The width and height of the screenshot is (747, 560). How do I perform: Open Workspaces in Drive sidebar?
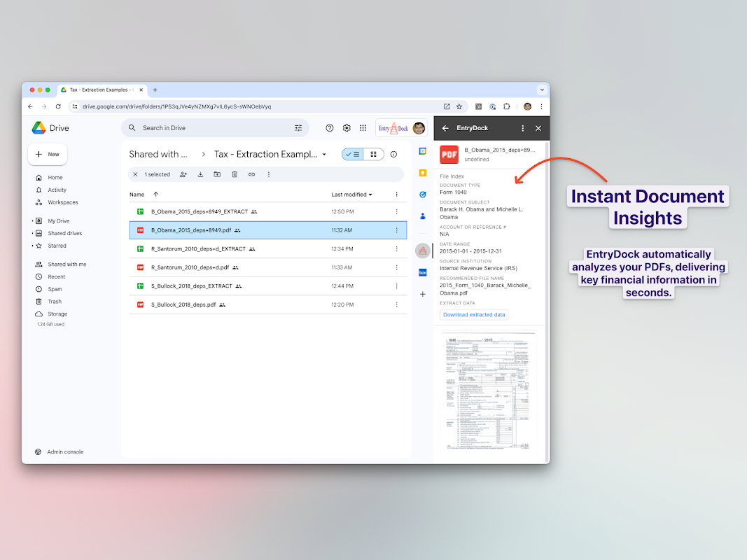click(63, 202)
